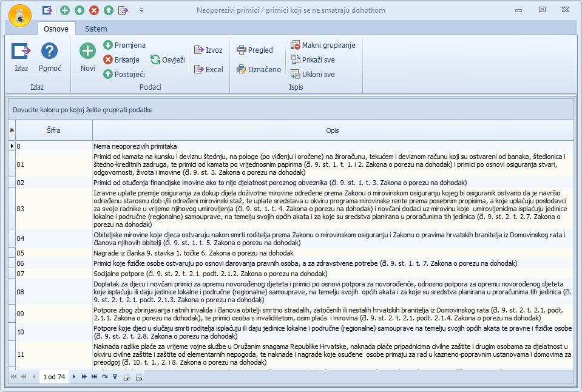Screen dimensions: 582x392
Task: Sort by the Šifra column header
Action: point(53,130)
